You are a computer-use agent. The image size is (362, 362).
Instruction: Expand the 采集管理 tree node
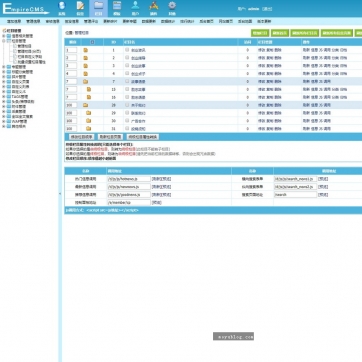[x=4, y=111]
